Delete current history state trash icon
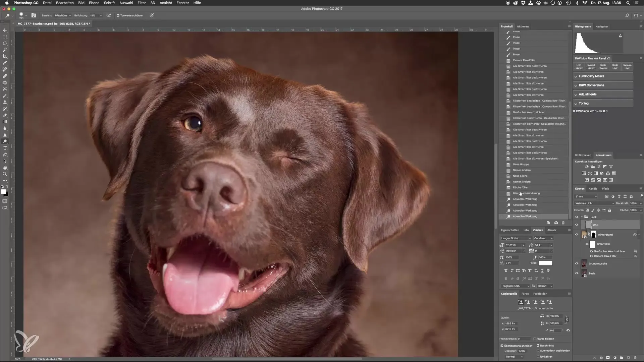 click(x=563, y=223)
